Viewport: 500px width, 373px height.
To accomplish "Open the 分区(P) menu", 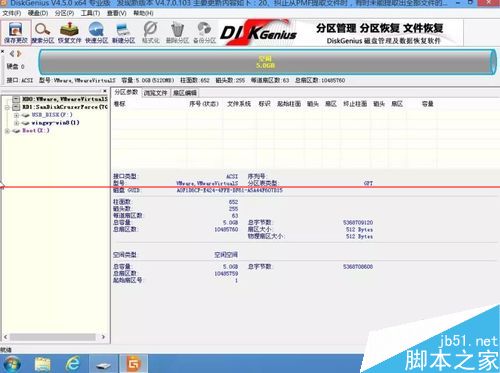I will pos(64,13).
